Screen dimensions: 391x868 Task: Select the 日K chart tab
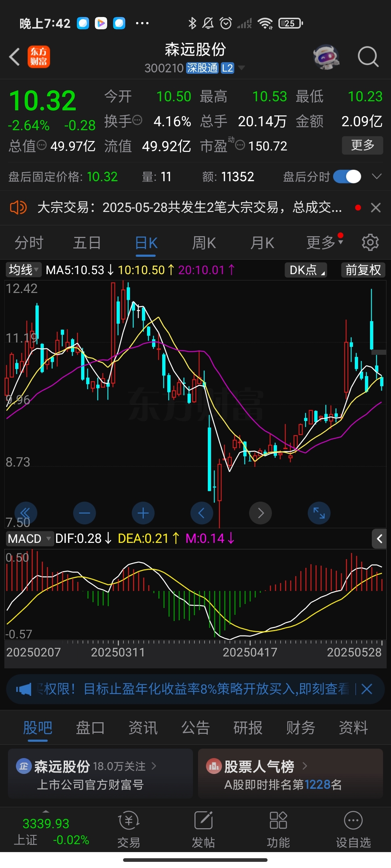pyautogui.click(x=146, y=243)
